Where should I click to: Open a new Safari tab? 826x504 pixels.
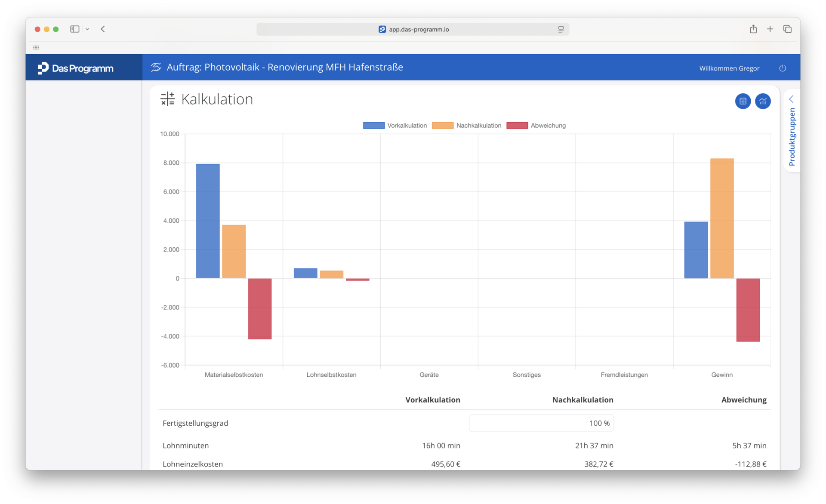pos(770,29)
